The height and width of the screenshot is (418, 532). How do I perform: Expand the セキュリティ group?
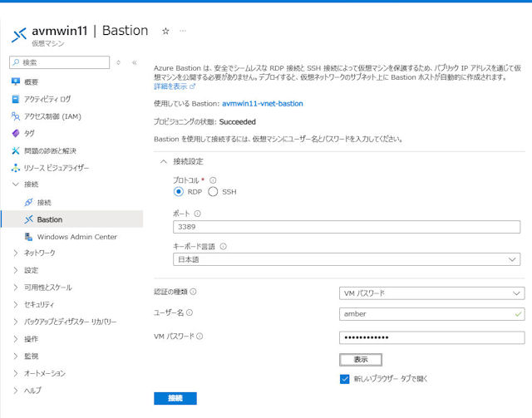tap(16, 304)
